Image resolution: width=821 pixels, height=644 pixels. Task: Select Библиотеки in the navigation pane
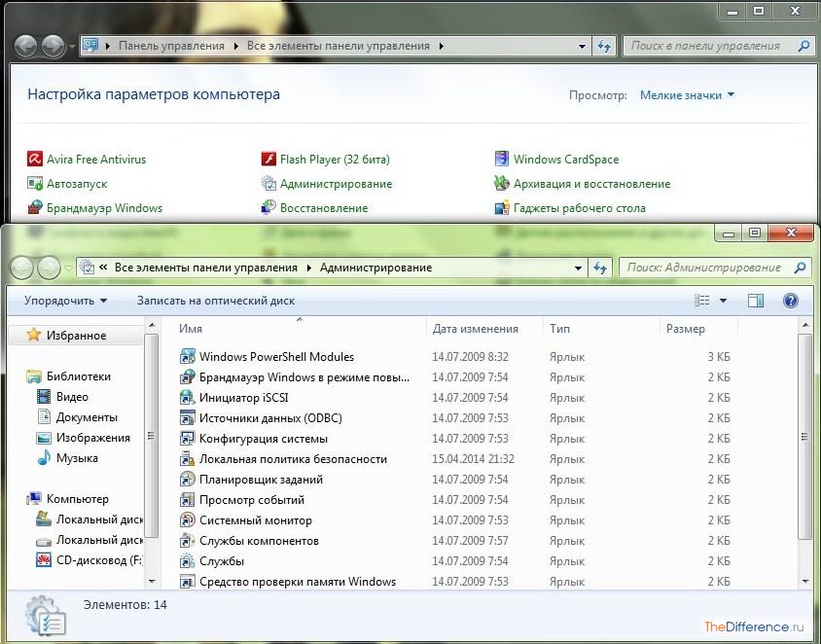pyautogui.click(x=79, y=376)
